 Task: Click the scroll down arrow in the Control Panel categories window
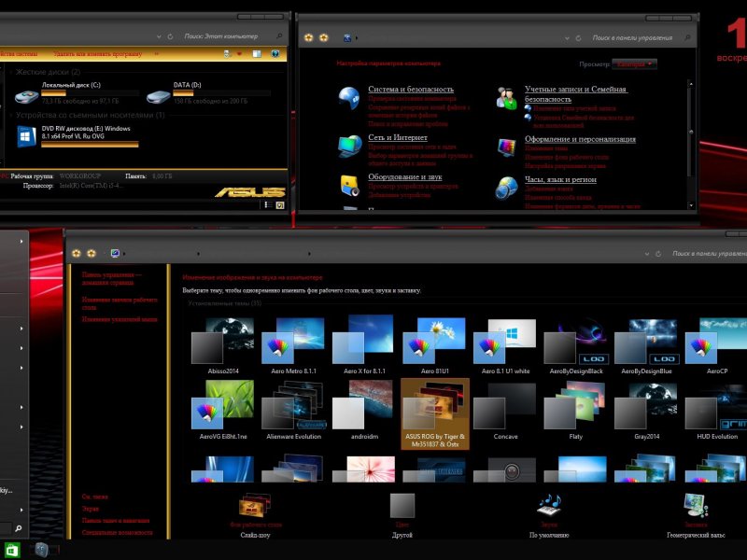pyautogui.click(x=691, y=205)
